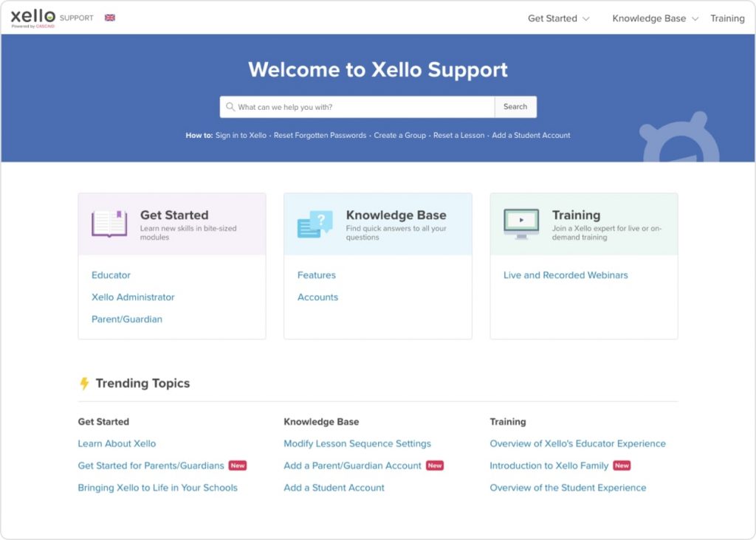Click the Knowledge Base question-bubble icon

(x=313, y=224)
